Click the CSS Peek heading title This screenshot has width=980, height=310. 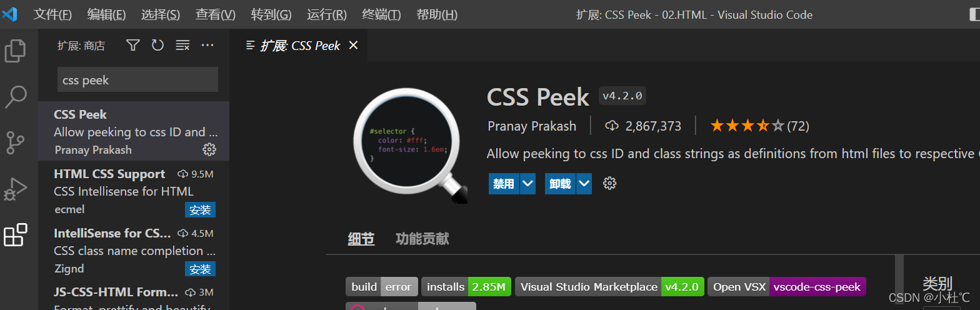pyautogui.click(x=538, y=97)
